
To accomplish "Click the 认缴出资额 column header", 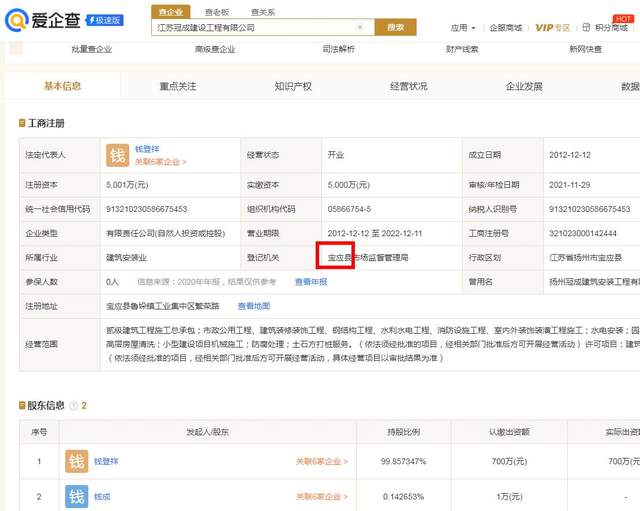I will (x=509, y=432).
